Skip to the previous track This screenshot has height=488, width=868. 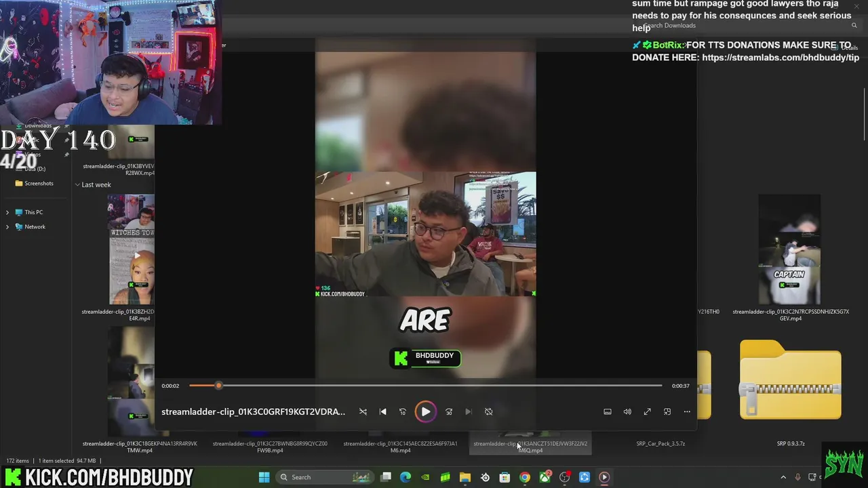(382, 411)
